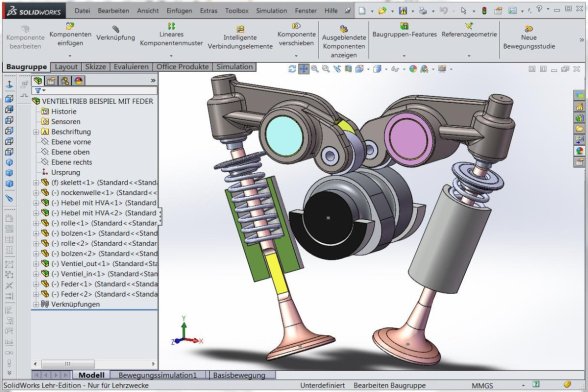Screen dimensions: 588x392
Task: Click the Save icon in top toolbar
Action: (x=403, y=11)
